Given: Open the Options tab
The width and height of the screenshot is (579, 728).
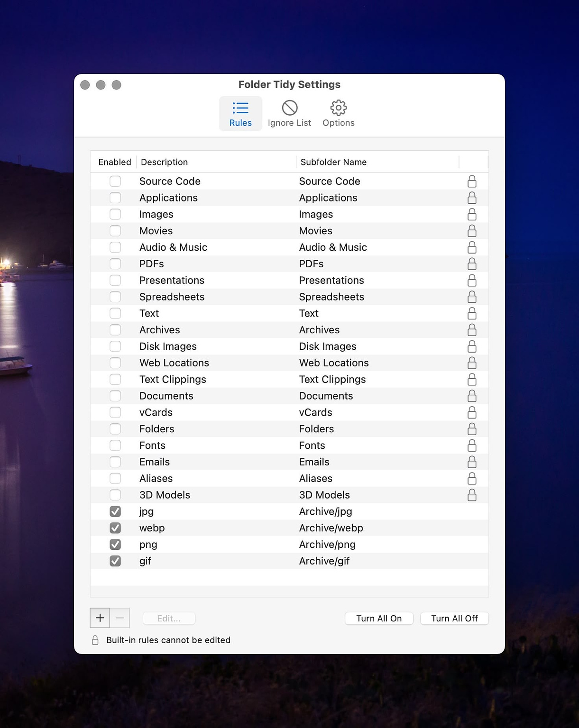Looking at the screenshot, I should coord(338,113).
